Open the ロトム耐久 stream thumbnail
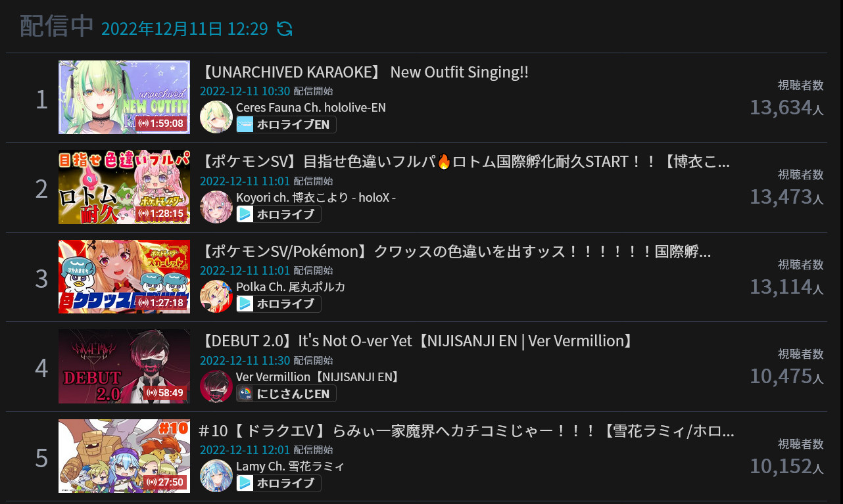This screenshot has height=504, width=843. click(x=124, y=187)
